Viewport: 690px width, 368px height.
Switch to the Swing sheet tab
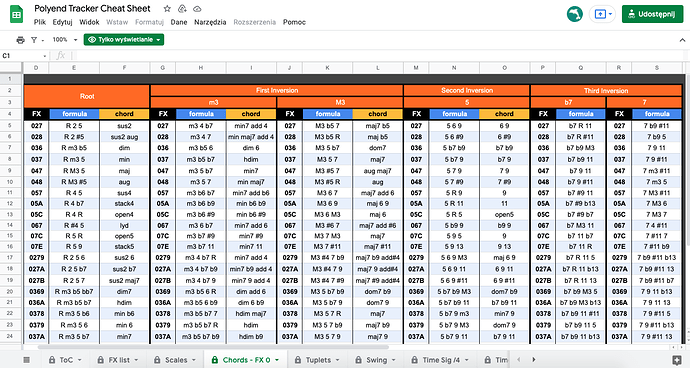pyautogui.click(x=376, y=360)
